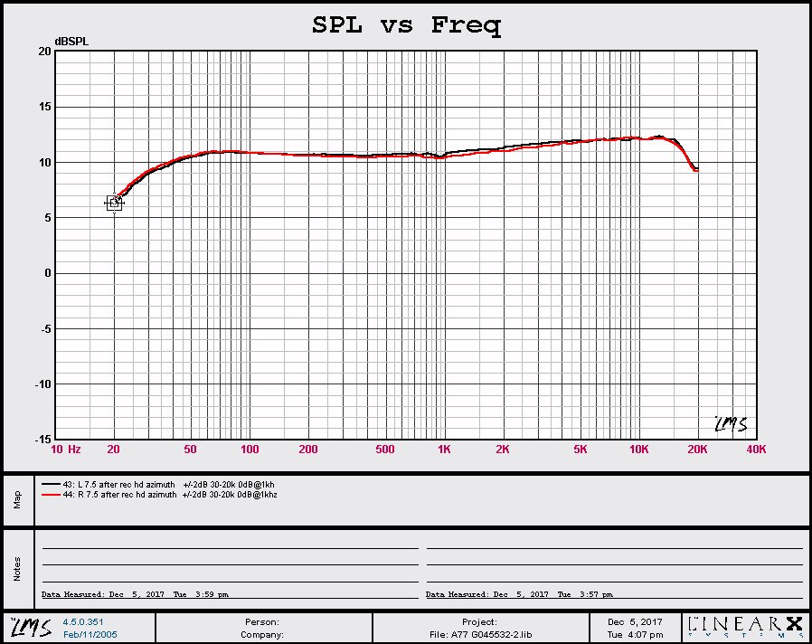Click the first blank line in left Notes column

pos(230,547)
